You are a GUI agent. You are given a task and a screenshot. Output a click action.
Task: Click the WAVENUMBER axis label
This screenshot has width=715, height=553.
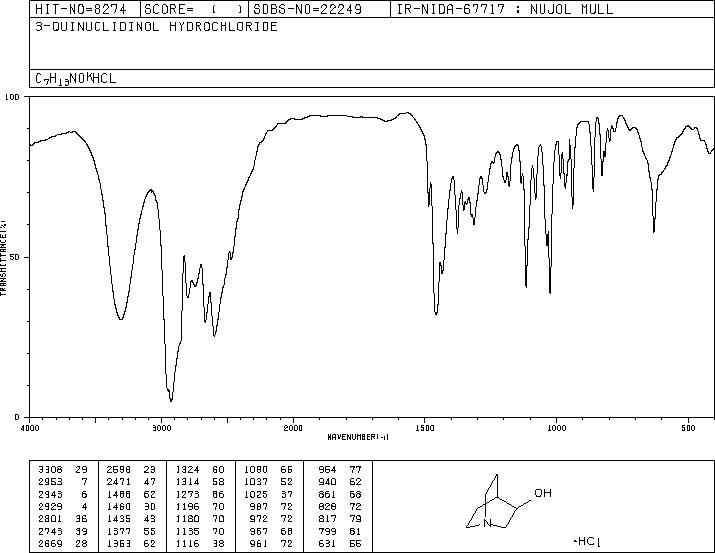pyautogui.click(x=358, y=437)
